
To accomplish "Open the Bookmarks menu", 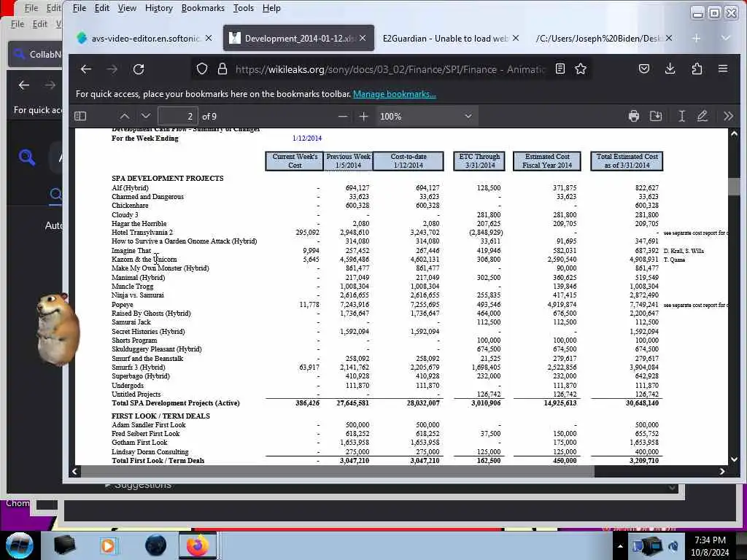I will pos(203,8).
